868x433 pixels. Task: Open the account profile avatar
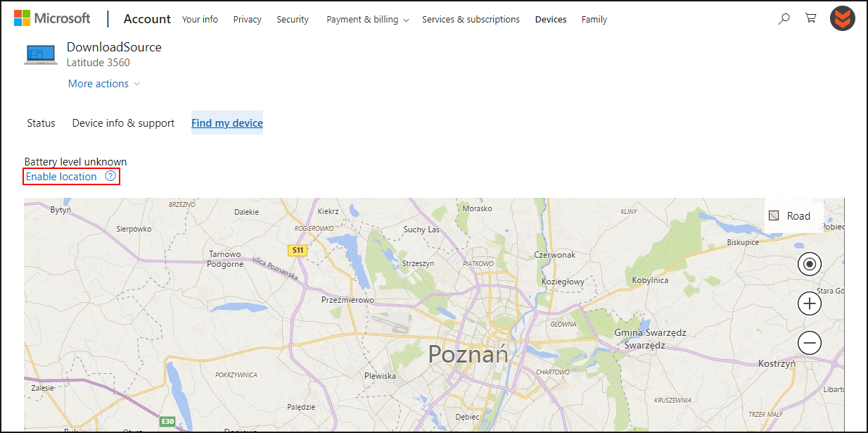coord(842,19)
